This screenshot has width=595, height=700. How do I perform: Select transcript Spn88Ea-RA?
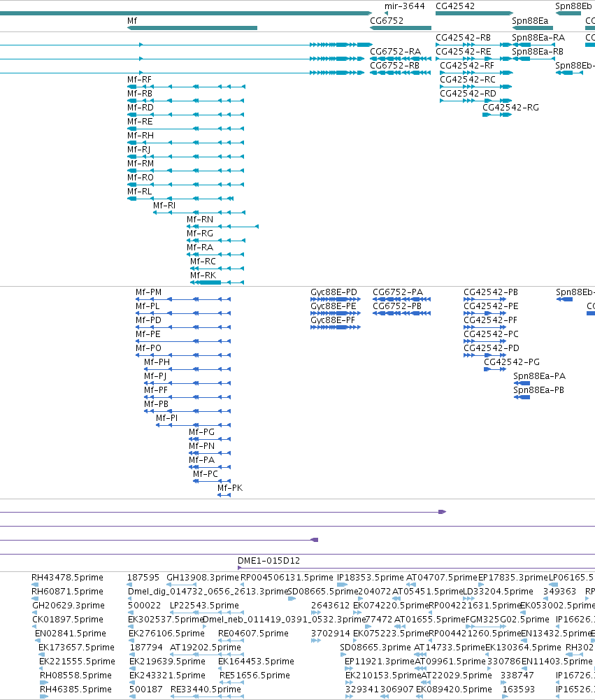538,38
